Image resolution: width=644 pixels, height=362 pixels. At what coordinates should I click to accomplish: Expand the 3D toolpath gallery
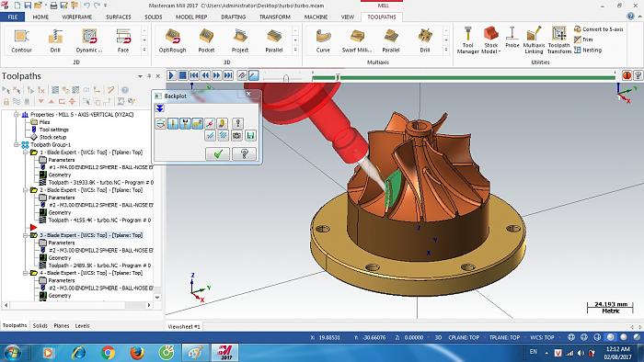[x=295, y=50]
